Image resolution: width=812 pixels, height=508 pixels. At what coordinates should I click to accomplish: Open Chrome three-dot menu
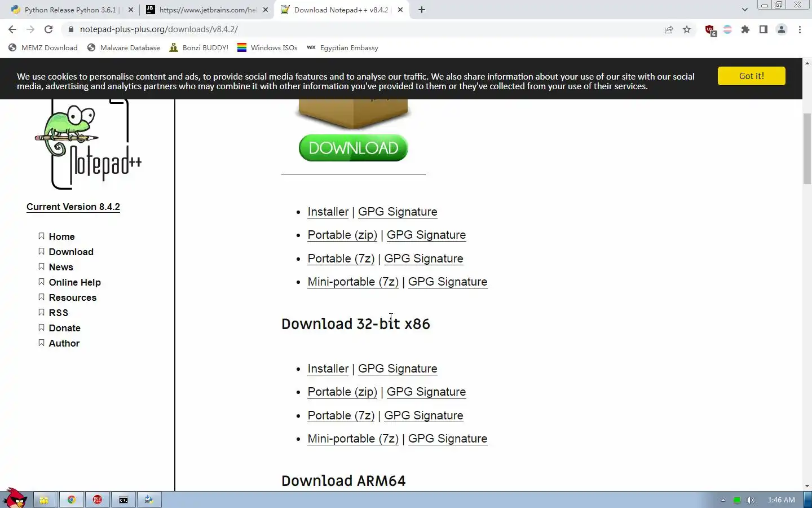[800, 29]
